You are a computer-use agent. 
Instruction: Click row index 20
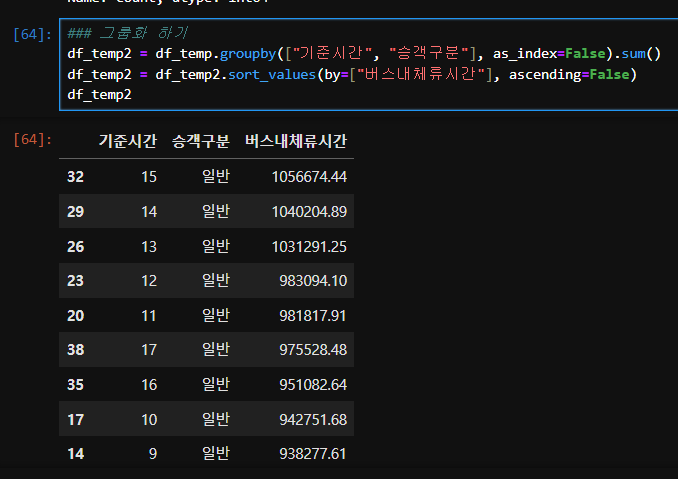(x=75, y=316)
